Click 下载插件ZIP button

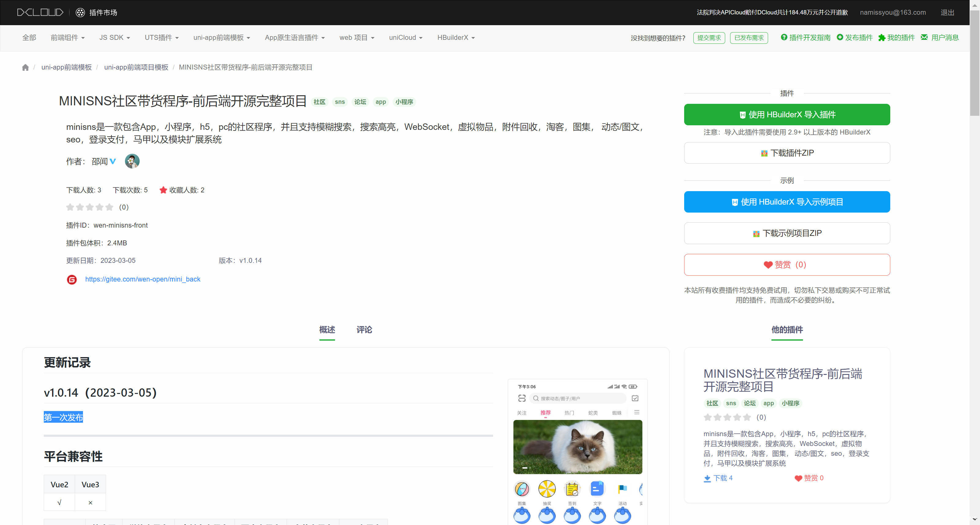click(x=787, y=153)
